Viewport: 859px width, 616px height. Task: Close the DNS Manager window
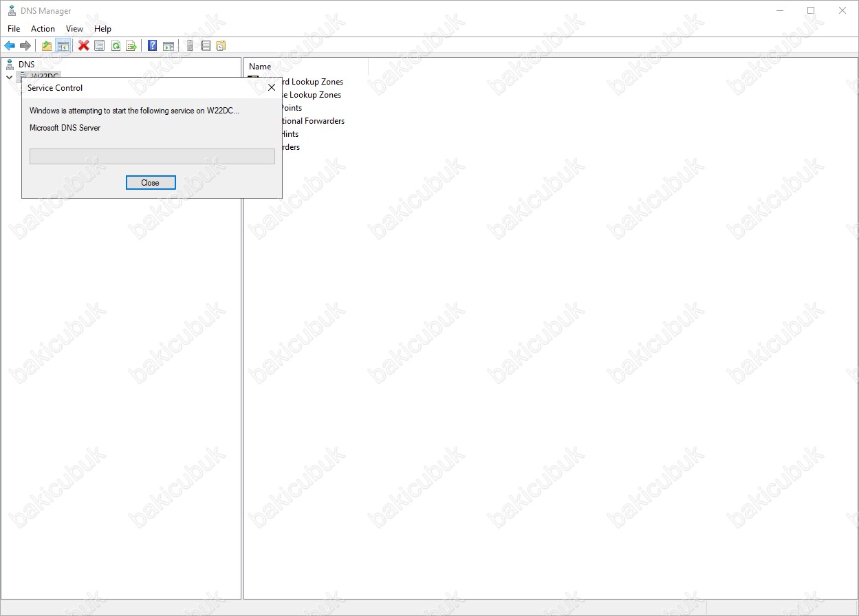pos(842,11)
